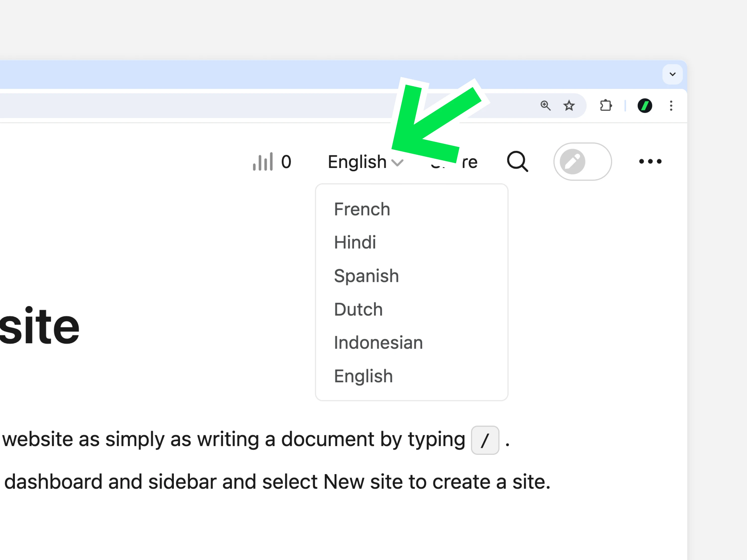Pick Indonesian from the language menu

click(x=378, y=343)
